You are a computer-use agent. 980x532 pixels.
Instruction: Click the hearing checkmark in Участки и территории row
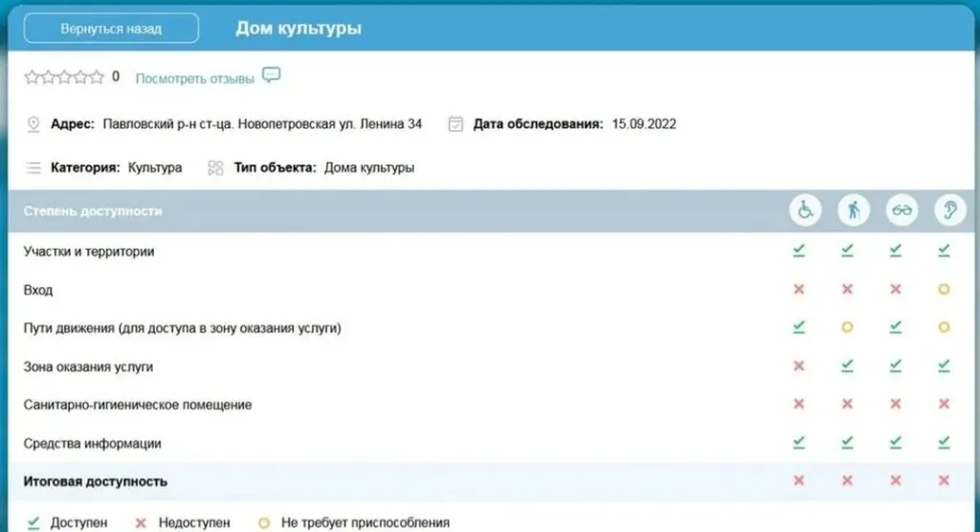[x=944, y=251]
